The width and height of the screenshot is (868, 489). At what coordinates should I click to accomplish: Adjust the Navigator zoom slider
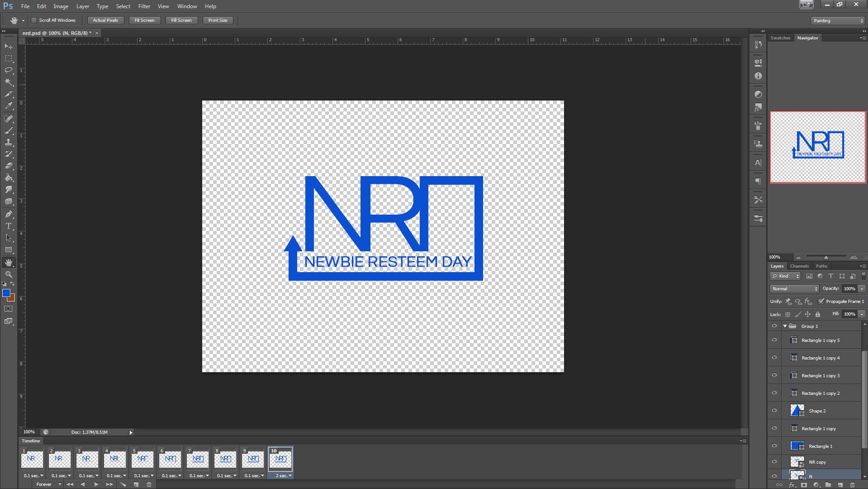(x=826, y=257)
